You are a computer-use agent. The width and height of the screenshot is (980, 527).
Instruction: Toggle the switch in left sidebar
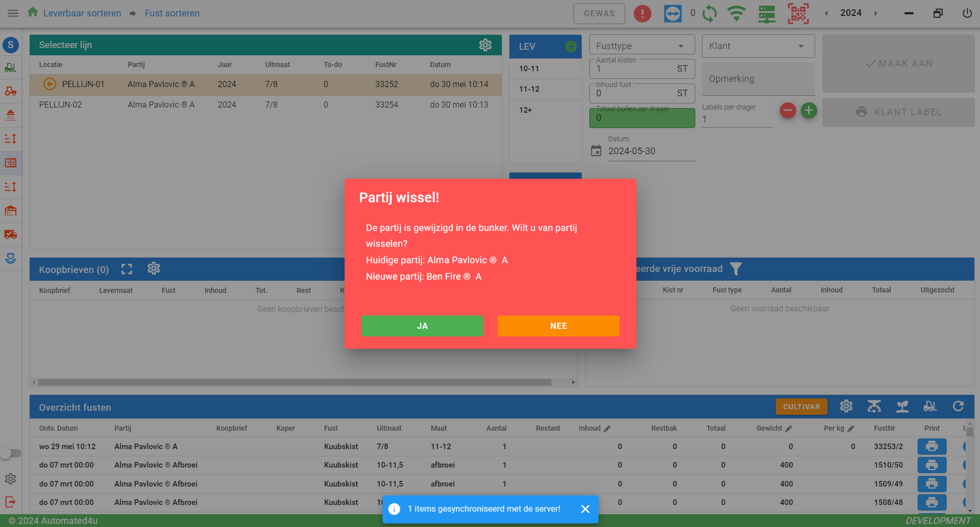pos(11,453)
